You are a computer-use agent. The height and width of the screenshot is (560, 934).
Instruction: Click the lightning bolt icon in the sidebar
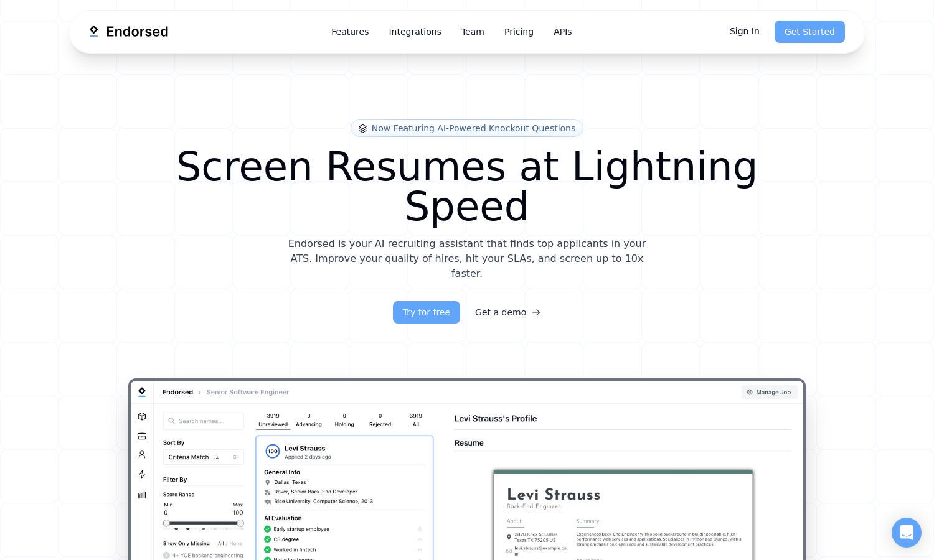142,475
